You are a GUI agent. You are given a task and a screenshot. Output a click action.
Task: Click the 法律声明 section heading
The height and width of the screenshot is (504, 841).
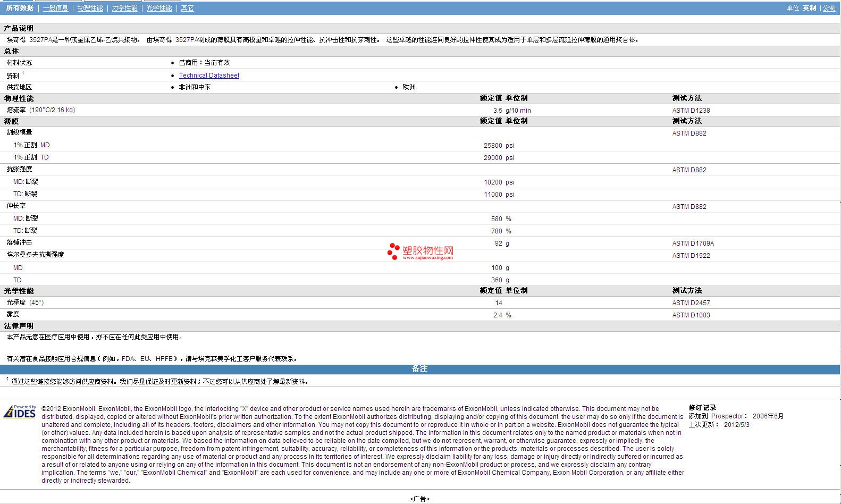[x=19, y=326]
